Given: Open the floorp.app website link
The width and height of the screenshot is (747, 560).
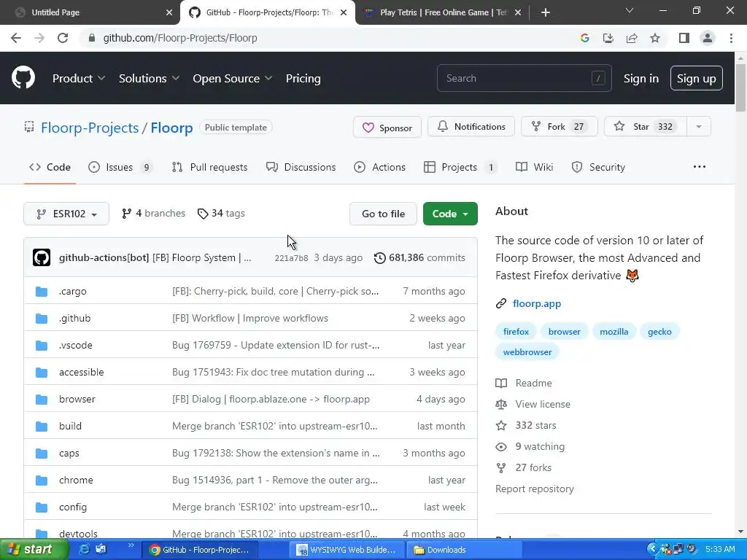Looking at the screenshot, I should click(x=536, y=303).
